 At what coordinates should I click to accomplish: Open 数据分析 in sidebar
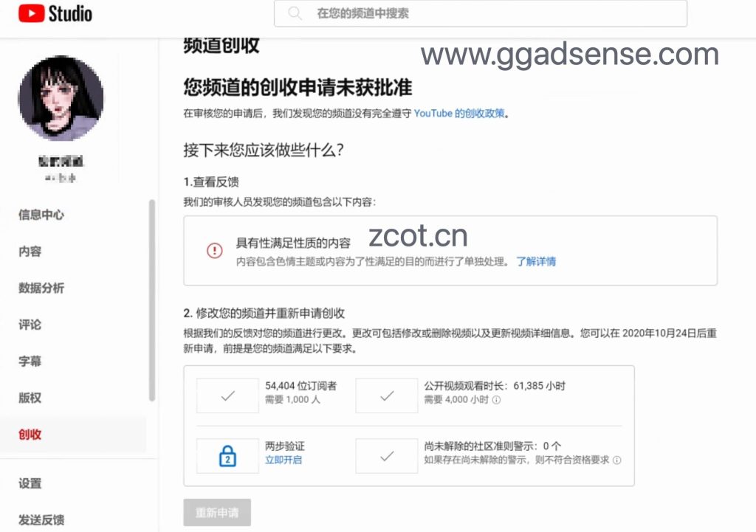(x=41, y=288)
